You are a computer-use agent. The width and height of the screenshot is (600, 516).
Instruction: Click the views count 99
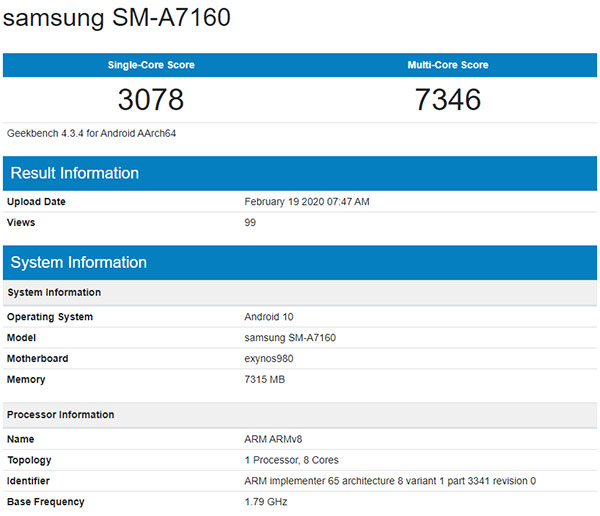click(250, 222)
